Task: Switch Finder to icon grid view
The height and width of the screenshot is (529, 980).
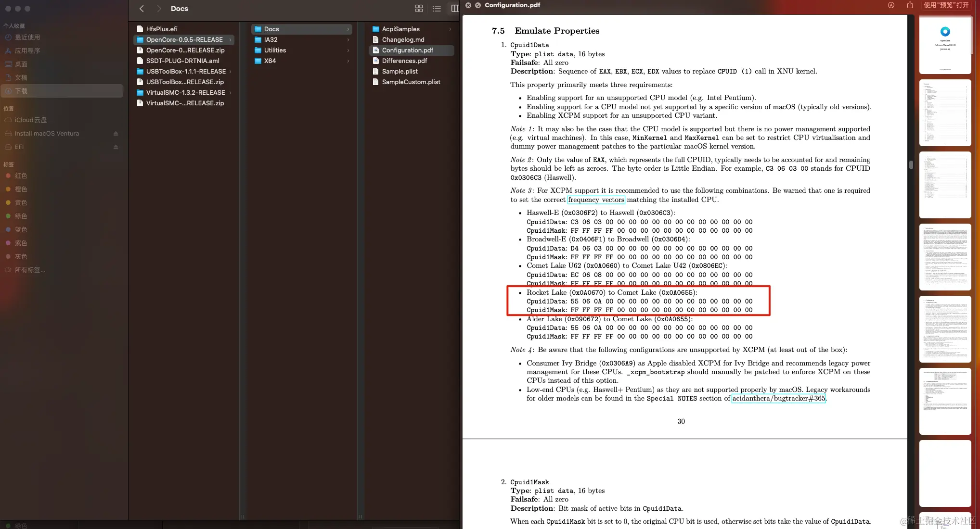Action: pos(419,9)
